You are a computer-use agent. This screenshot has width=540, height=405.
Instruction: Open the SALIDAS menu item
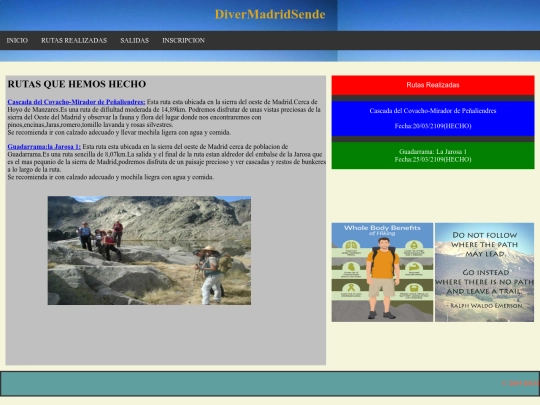[x=135, y=40]
